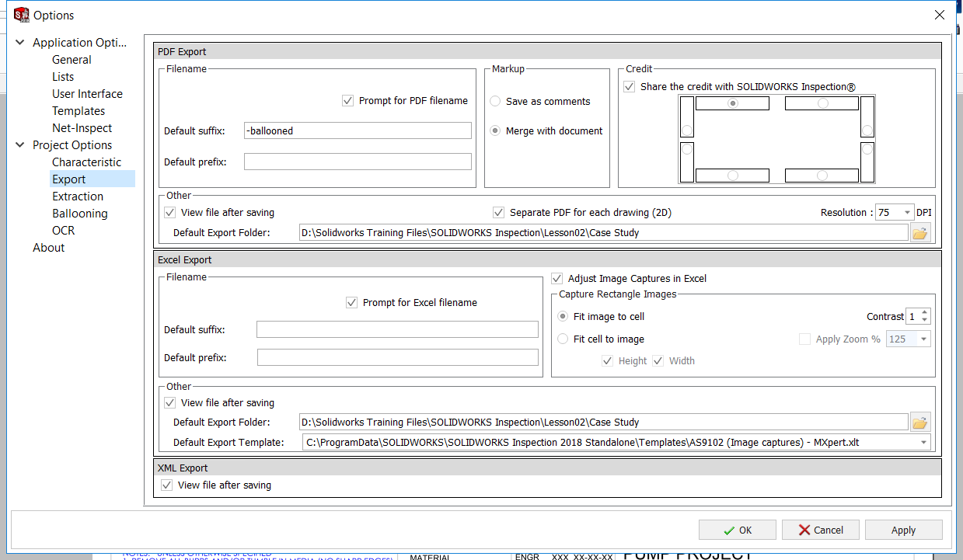Select the bottom-left credit position radio

pos(732,176)
